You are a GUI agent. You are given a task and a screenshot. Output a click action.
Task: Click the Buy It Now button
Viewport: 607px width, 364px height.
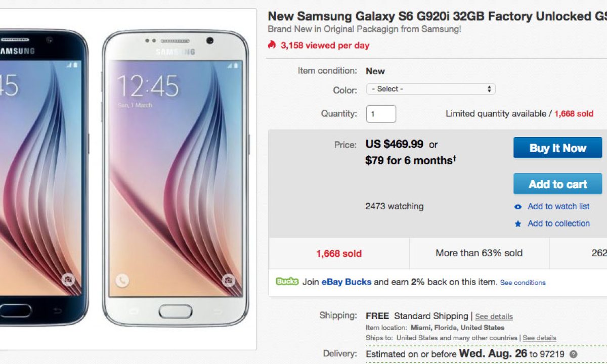[558, 148]
